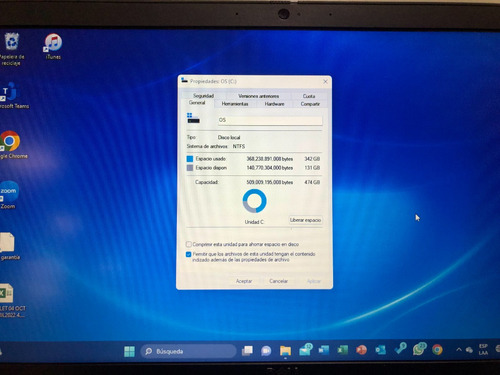
Task: Open the Mail app with badge 12
Action: point(305,350)
